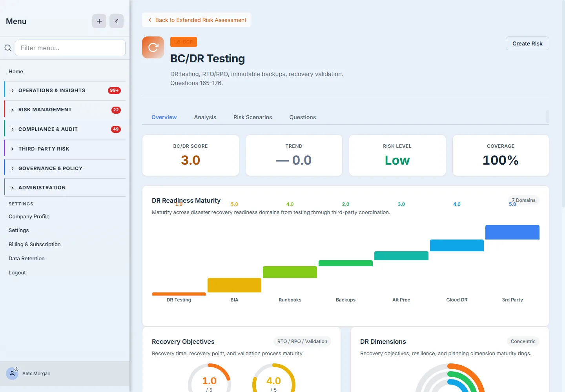Click the 22 badge on Risk Management
565x392 pixels.
click(x=116, y=110)
